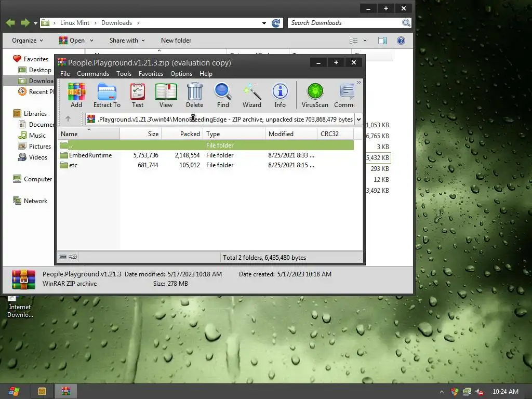This screenshot has height=399, width=532.
Task: Click the file explorer taskbar button
Action: click(x=42, y=391)
